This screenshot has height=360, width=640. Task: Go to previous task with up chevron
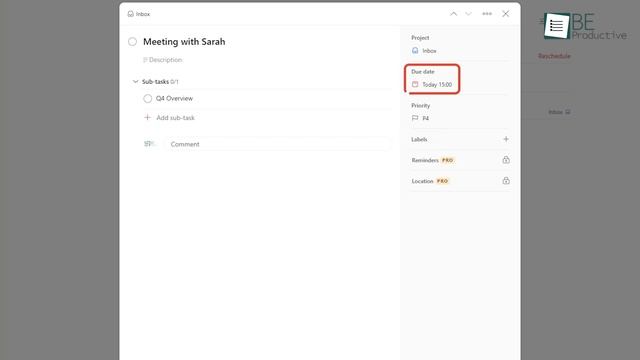click(x=453, y=14)
